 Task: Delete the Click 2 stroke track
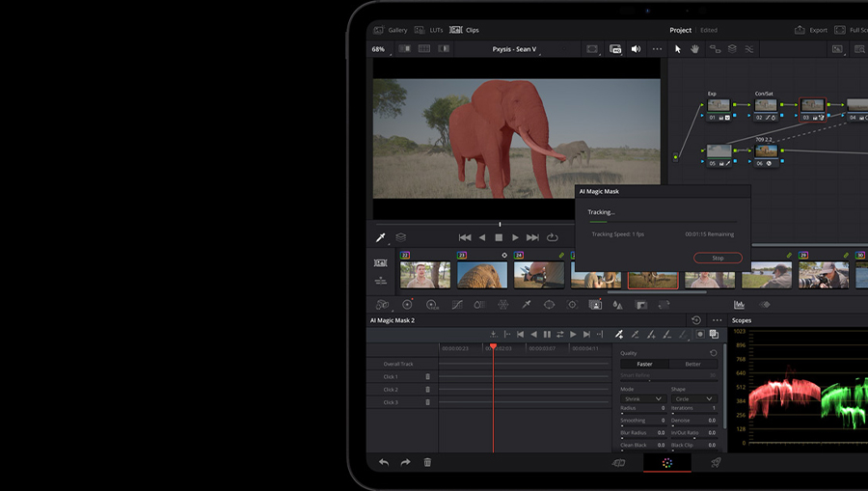point(428,390)
